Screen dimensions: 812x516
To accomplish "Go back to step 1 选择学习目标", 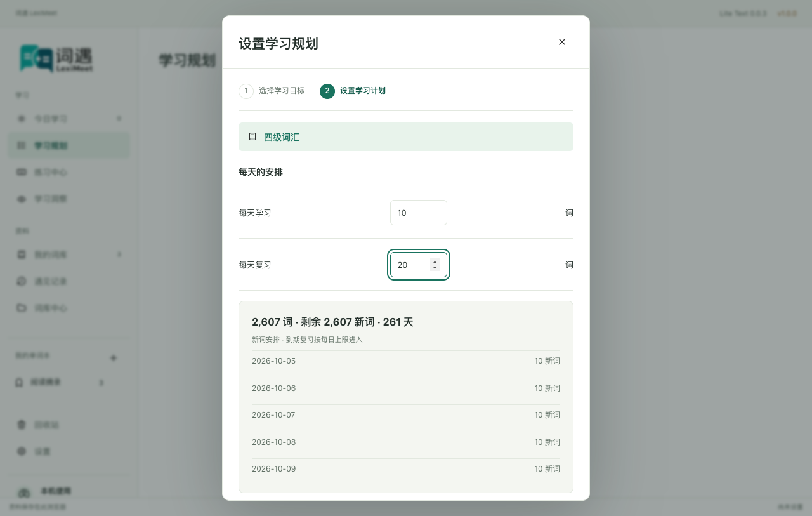I will (x=272, y=91).
